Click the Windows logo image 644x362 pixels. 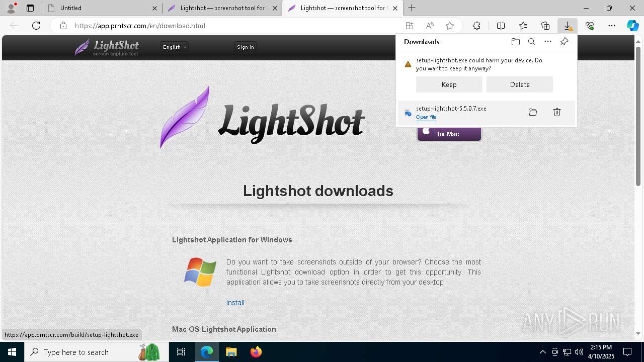click(x=200, y=272)
